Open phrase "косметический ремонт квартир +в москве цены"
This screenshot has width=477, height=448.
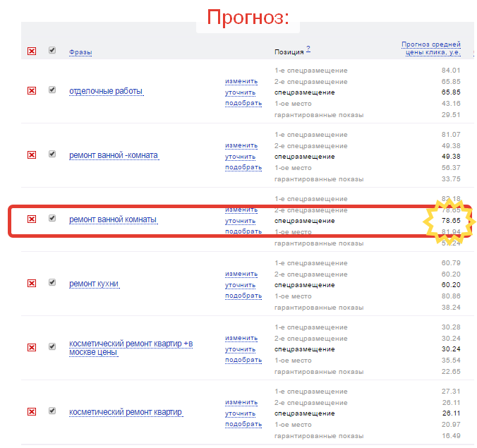[131, 348]
